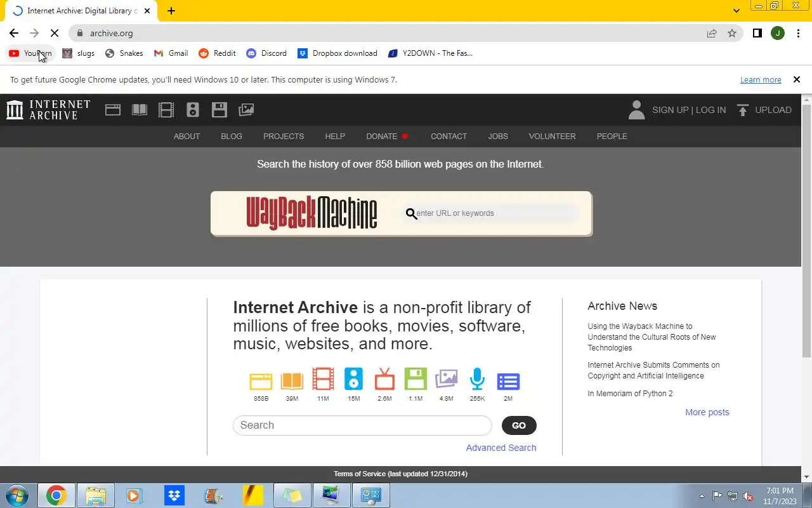Read In Memoriam of Python 2 post

pyautogui.click(x=630, y=394)
